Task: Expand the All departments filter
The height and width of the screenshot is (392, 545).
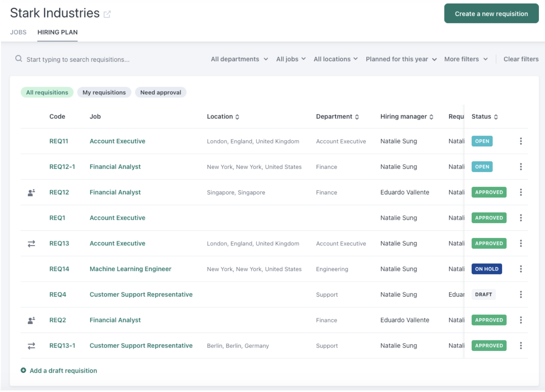Action: click(239, 59)
